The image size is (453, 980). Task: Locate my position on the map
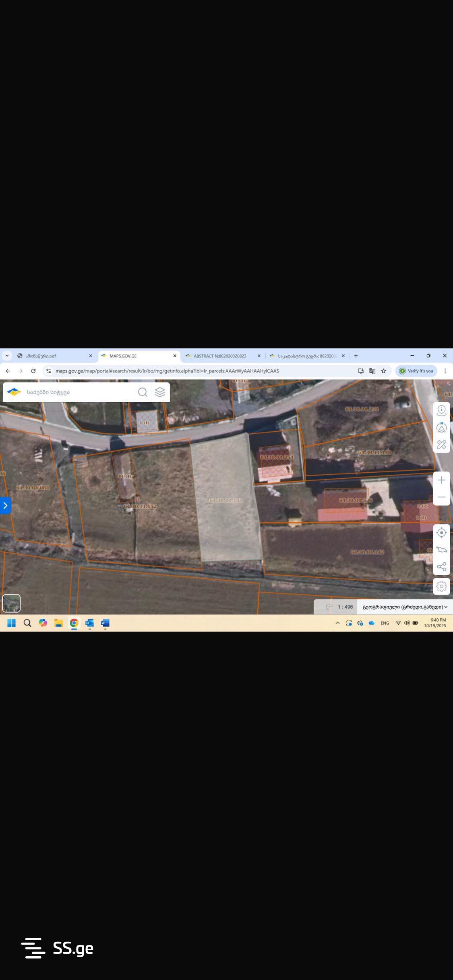click(441, 533)
